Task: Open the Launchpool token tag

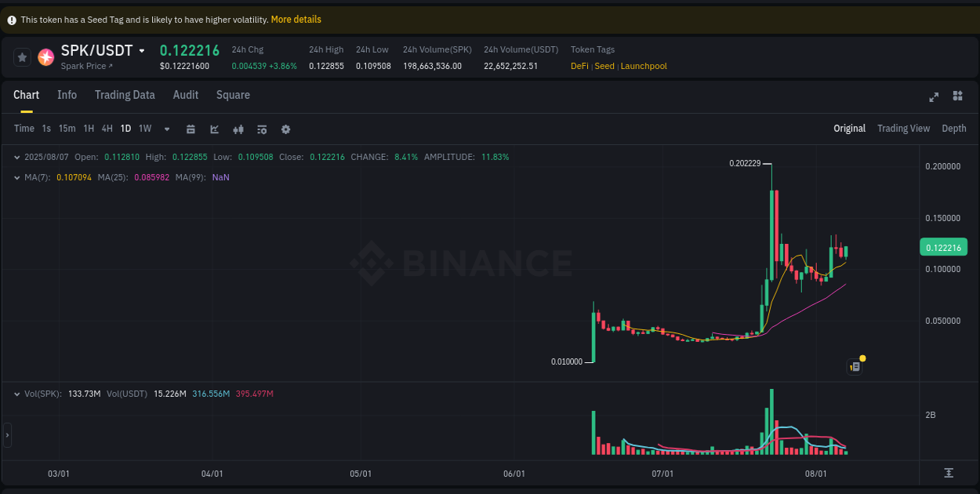Action: click(x=644, y=66)
